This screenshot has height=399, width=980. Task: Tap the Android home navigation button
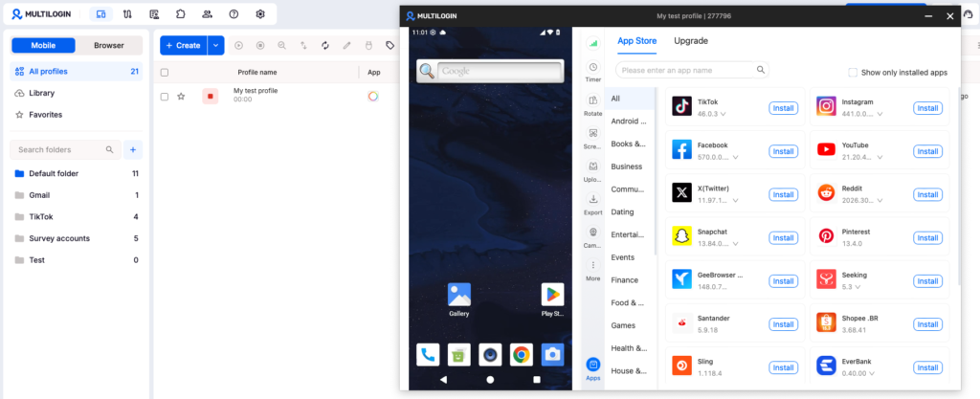(x=490, y=380)
